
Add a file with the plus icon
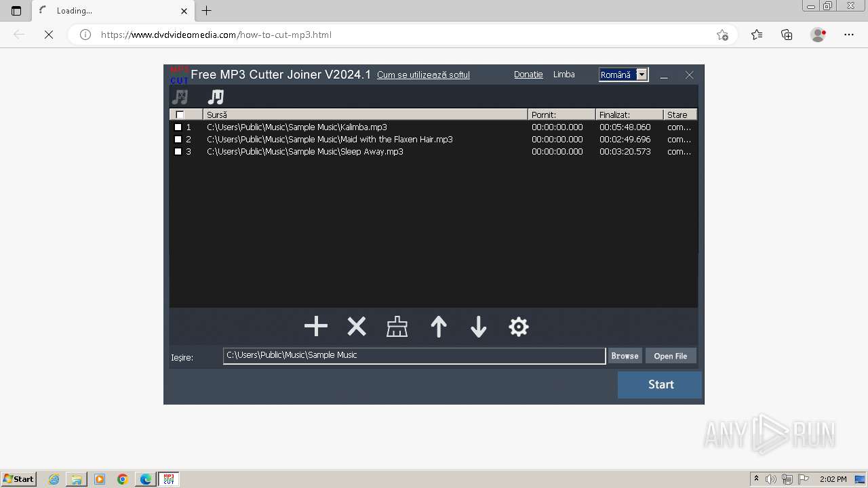coord(316,327)
